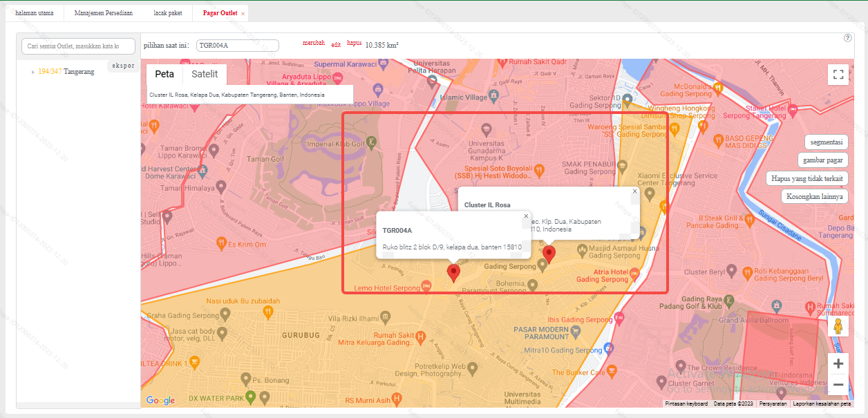Toggle fullscreen map view

click(x=838, y=75)
